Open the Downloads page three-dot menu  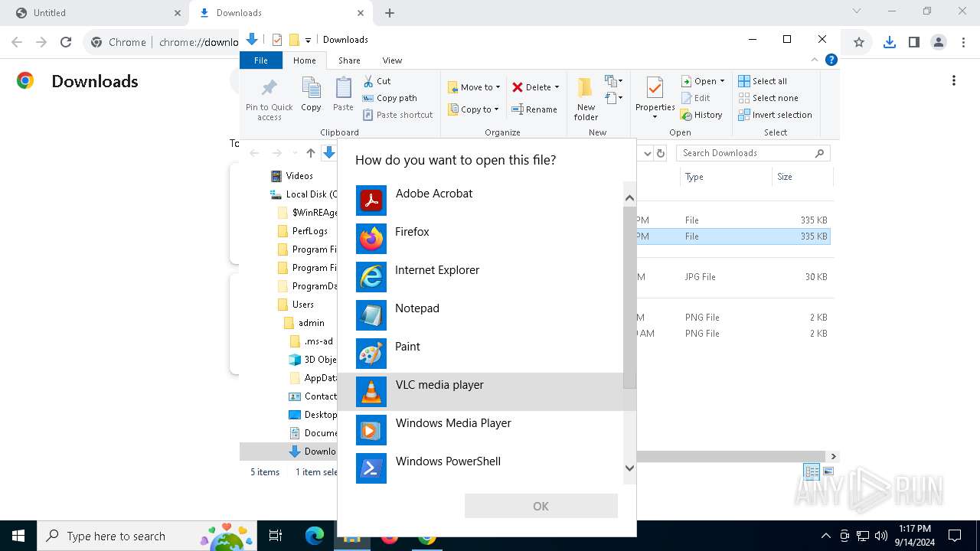point(954,81)
